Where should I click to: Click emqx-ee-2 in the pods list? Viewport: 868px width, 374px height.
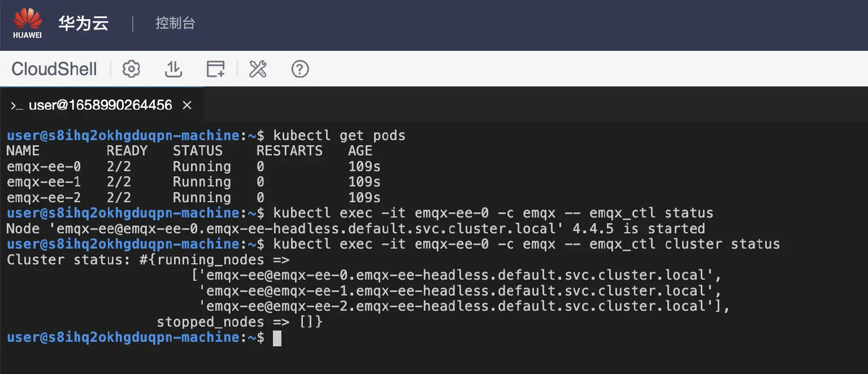(44, 198)
